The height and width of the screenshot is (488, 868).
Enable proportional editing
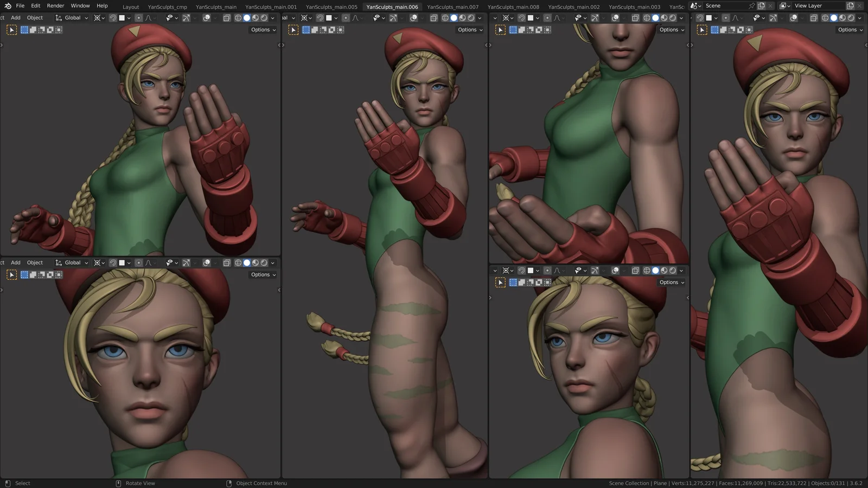pos(139,17)
